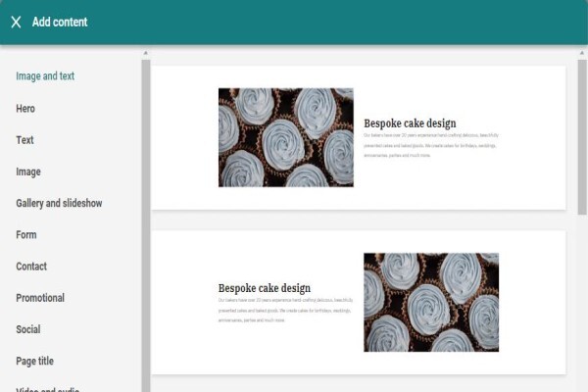Select the Image category
The height and width of the screenshot is (392, 588).
click(x=28, y=171)
